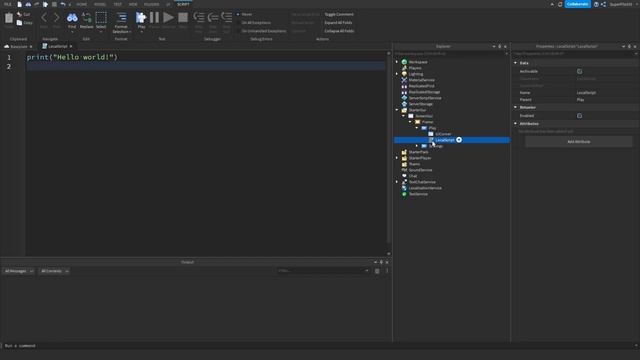Open the Output panel kebab menu
Screen dimensions: 640x360
point(387,271)
